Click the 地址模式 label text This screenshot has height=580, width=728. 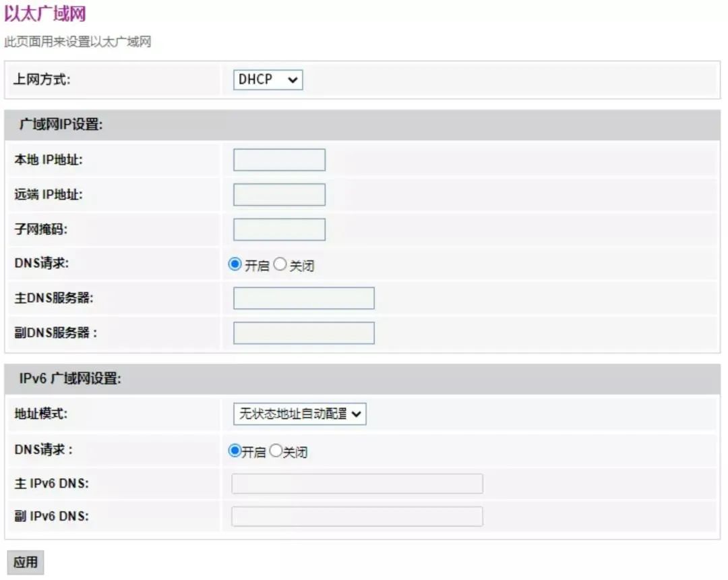41,414
